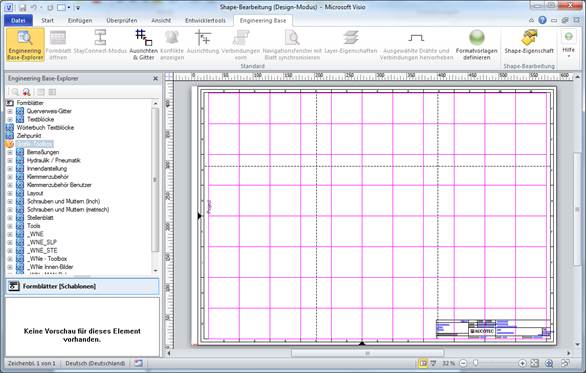Click red search icon in explorer toolbar
The image size is (586, 373).
click(x=26, y=92)
